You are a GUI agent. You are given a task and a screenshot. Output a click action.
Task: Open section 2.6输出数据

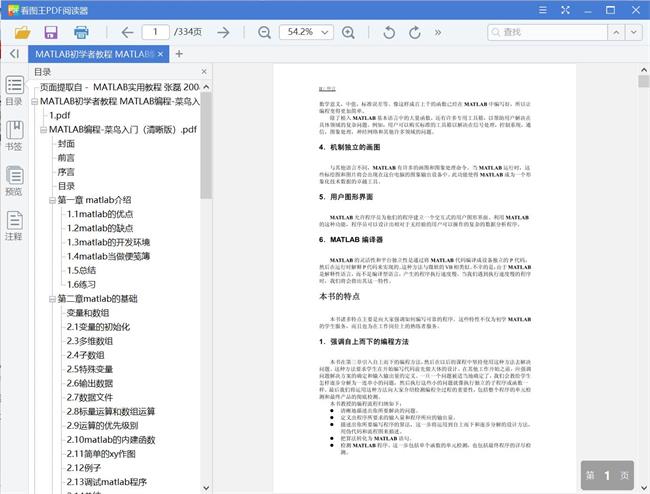click(90, 383)
